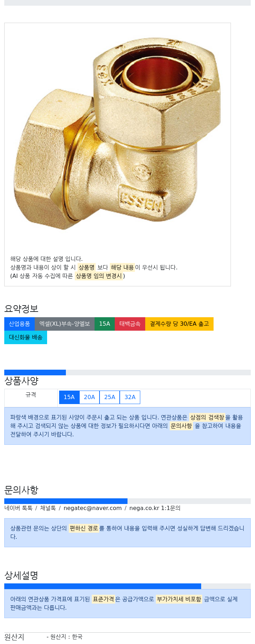
Task: Select the 25A size option
Action: coord(110,397)
